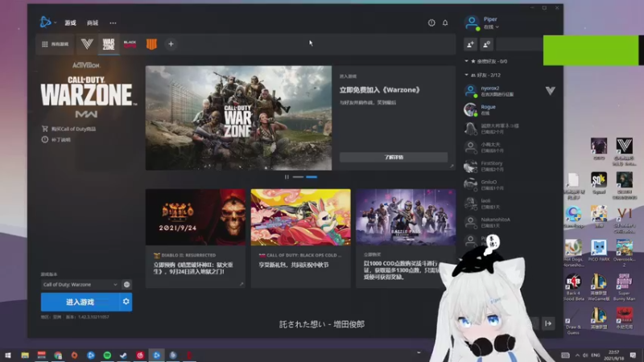Select friend nyorox2
The width and height of the screenshot is (644, 362).
tap(510, 91)
